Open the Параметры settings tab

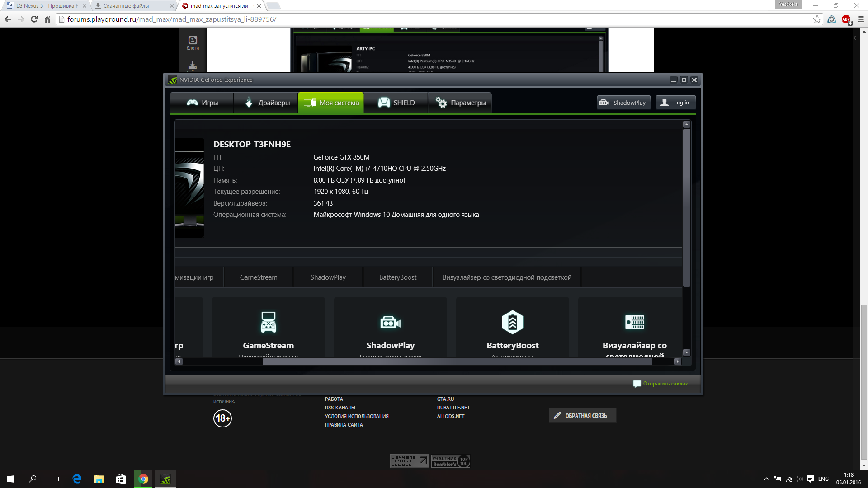coord(460,103)
